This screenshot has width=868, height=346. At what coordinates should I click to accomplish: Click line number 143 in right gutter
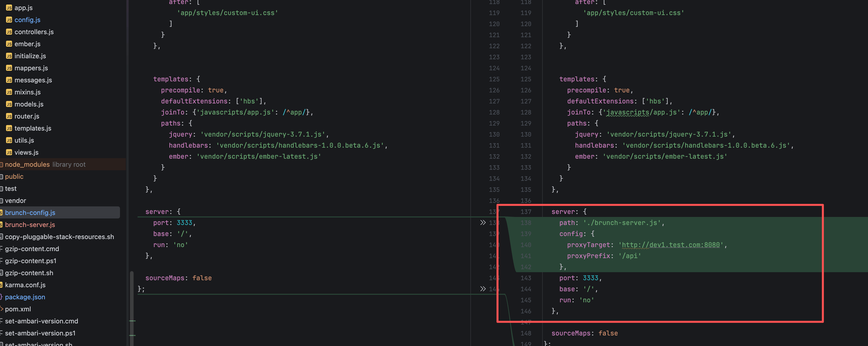pos(525,278)
